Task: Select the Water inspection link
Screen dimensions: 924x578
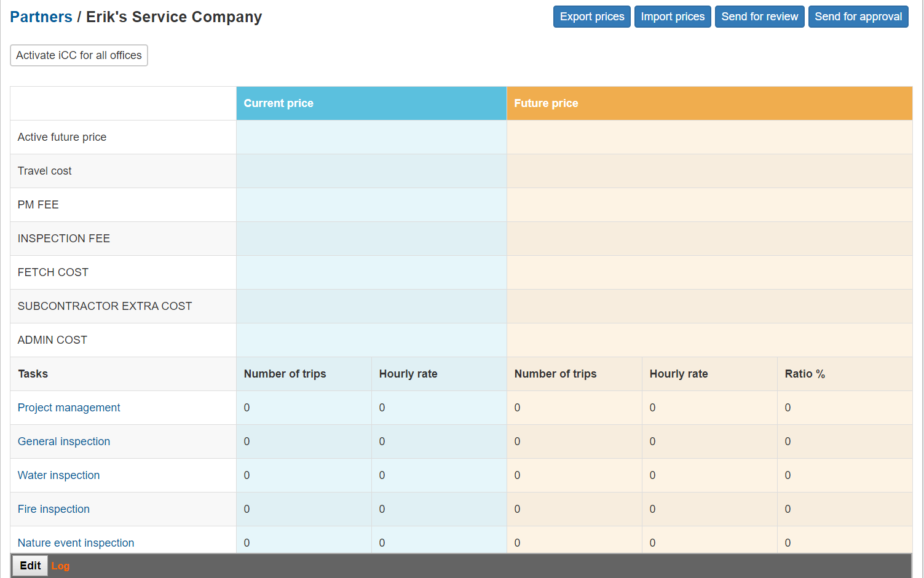Action: [x=58, y=475]
